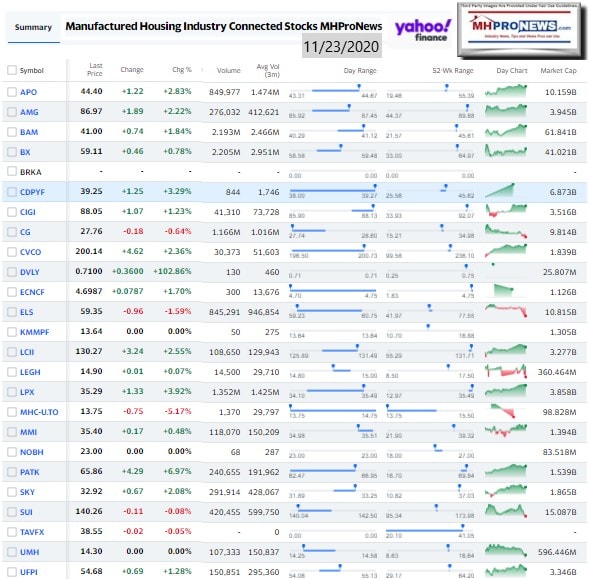Image resolution: width=589 pixels, height=579 pixels.
Task: Open the BAM ticker link
Action: [x=29, y=132]
